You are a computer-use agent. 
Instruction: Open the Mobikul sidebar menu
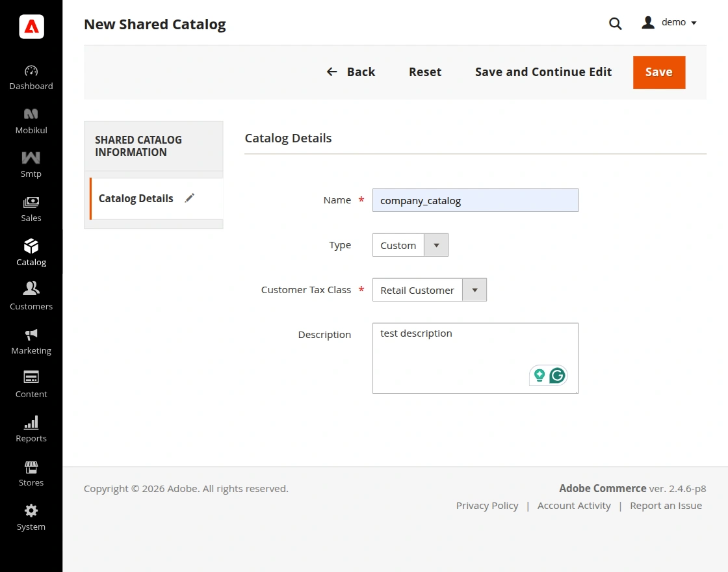(31, 121)
